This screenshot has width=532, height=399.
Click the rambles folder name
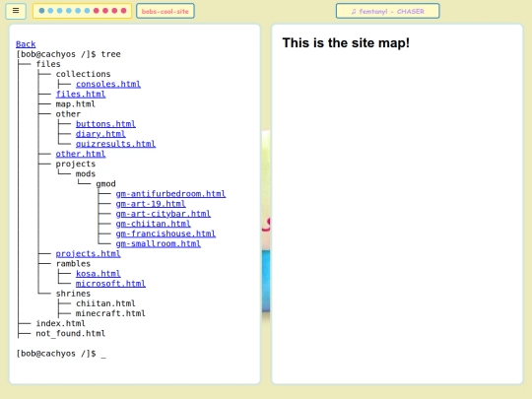73,264
